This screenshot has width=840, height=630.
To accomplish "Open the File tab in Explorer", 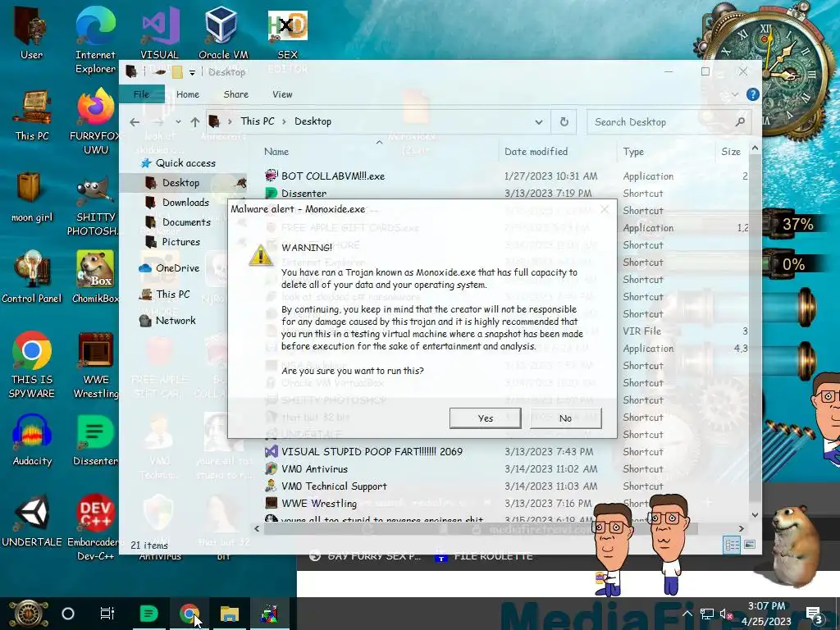I will (x=141, y=94).
